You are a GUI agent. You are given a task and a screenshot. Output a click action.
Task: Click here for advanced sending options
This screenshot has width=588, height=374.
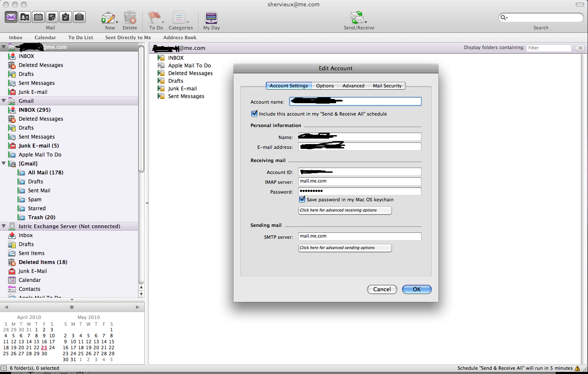(345, 248)
